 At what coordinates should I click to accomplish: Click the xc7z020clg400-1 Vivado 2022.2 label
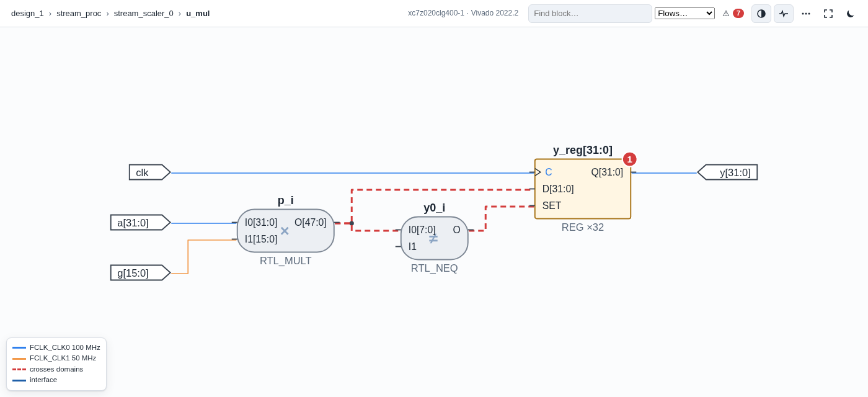pyautogui.click(x=463, y=13)
